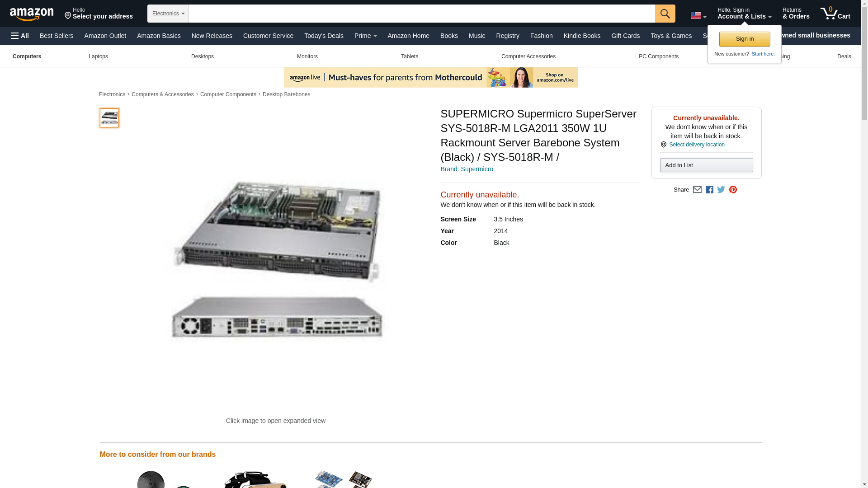868x488 pixels.
Task: Share product on Pinterest icon
Action: 732,190
